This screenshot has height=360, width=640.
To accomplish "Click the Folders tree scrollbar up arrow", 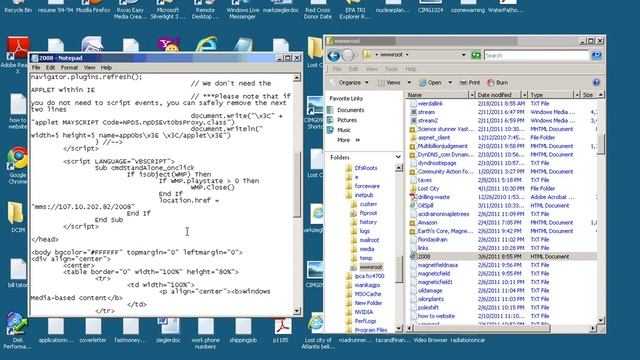I will click(x=399, y=167).
